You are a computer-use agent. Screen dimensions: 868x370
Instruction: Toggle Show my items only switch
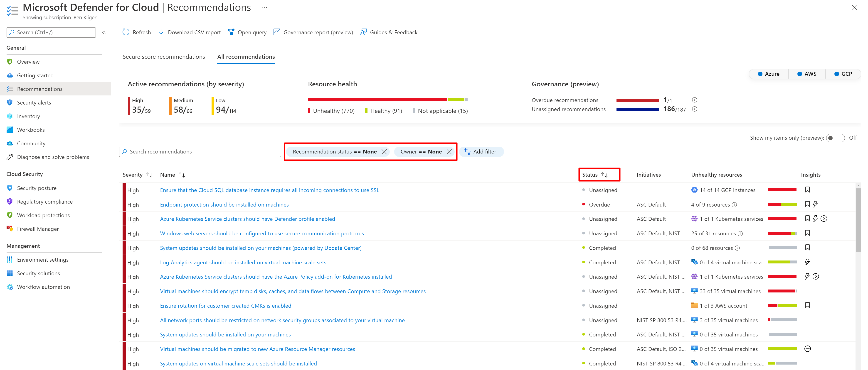click(x=835, y=138)
